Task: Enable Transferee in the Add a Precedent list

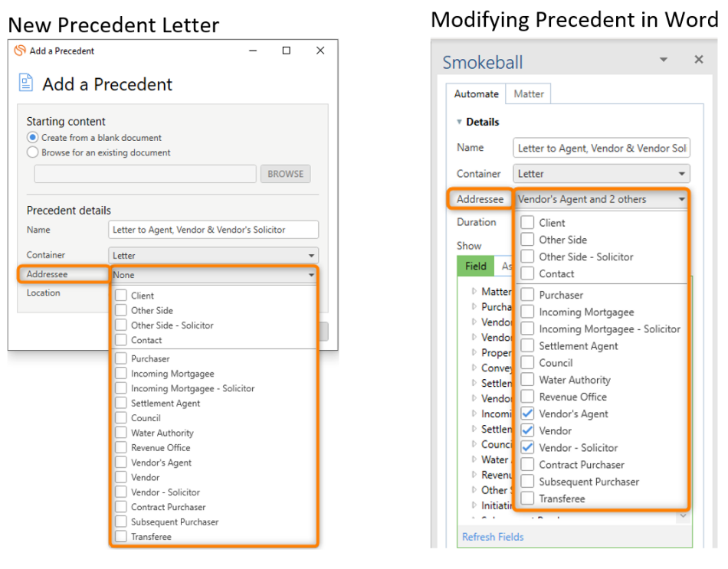Action: click(x=121, y=537)
